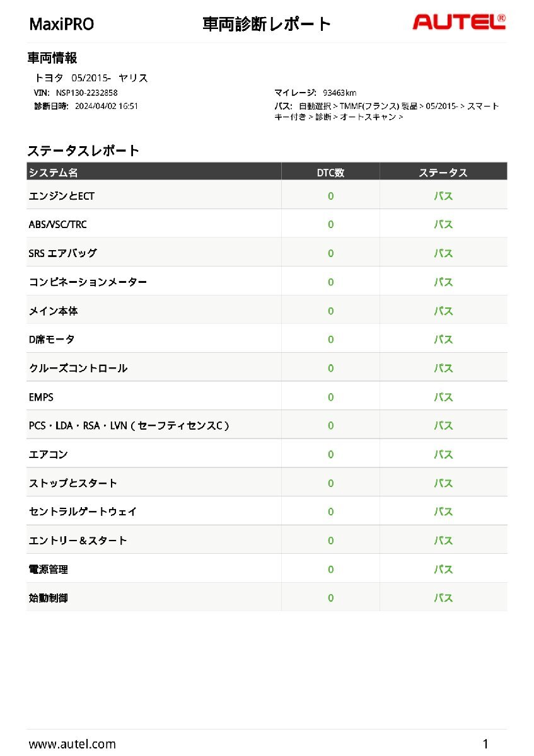Click the mileage value 93463km

click(339, 93)
